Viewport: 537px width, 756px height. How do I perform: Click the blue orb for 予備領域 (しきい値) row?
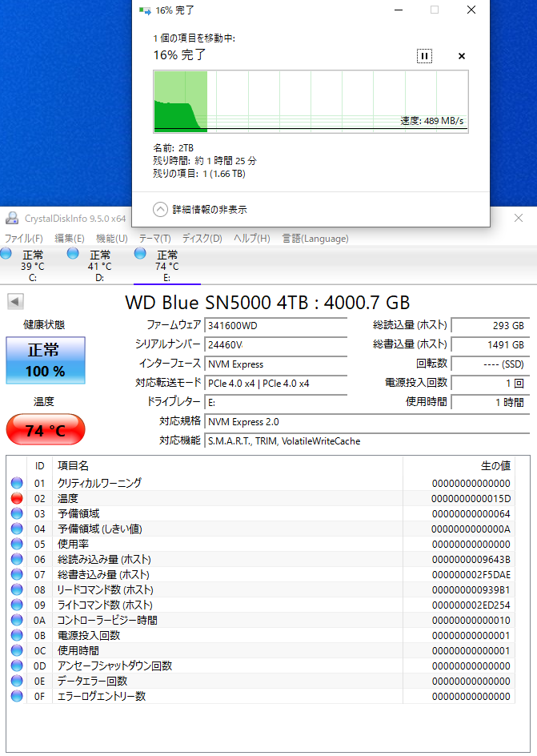tap(17, 529)
